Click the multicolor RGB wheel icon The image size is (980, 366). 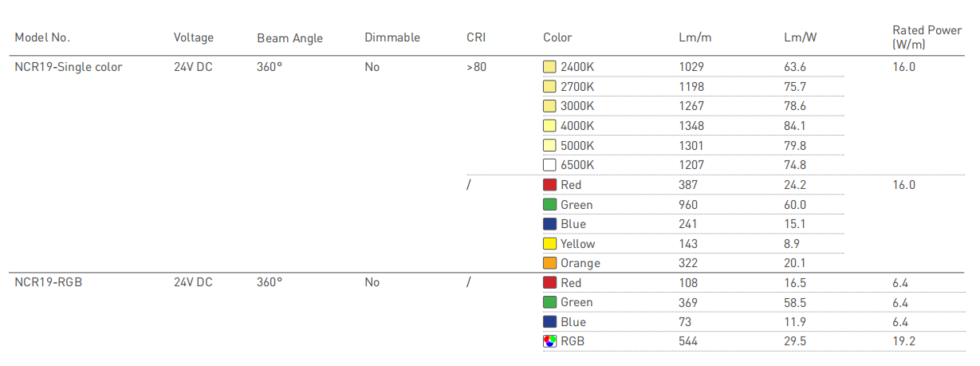(x=549, y=341)
